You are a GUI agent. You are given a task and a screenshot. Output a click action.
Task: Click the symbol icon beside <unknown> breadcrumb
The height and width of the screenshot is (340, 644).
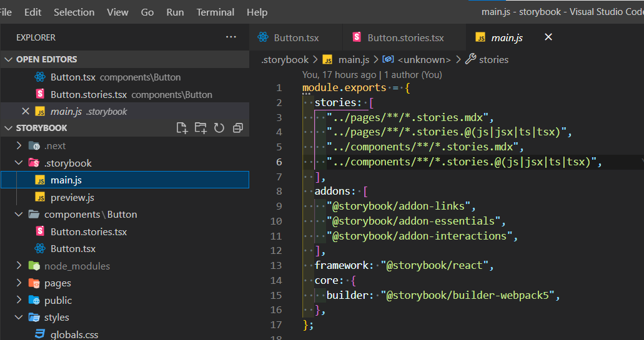pos(388,59)
